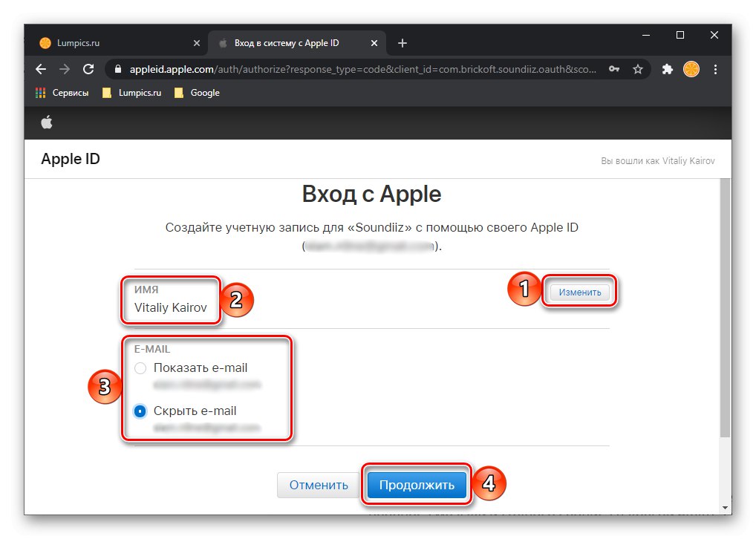Open a new tab with plus button

point(403,43)
